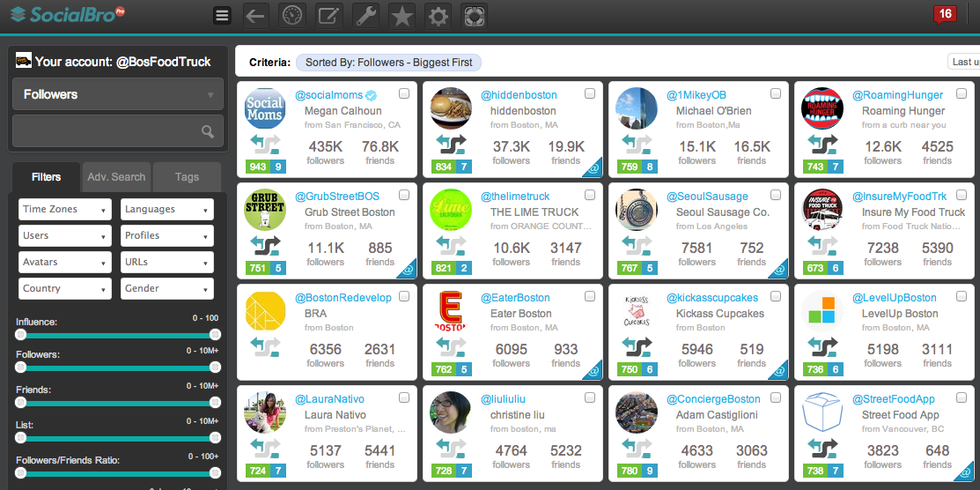This screenshot has width=980, height=490.
Task: Click follow-status arrows on socialmoms card
Action: [265, 144]
